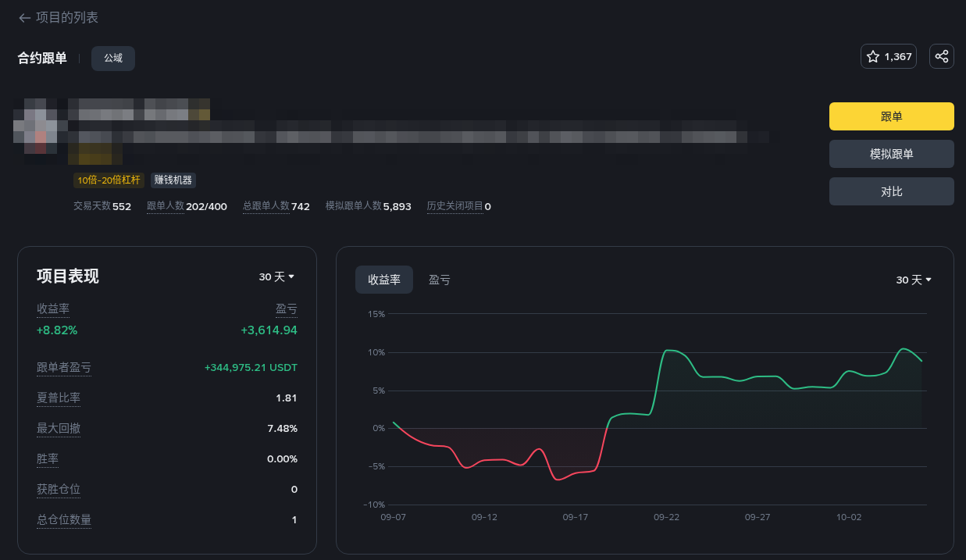
Task: Click the +344,975.21 USDT value
Action: [x=251, y=367]
